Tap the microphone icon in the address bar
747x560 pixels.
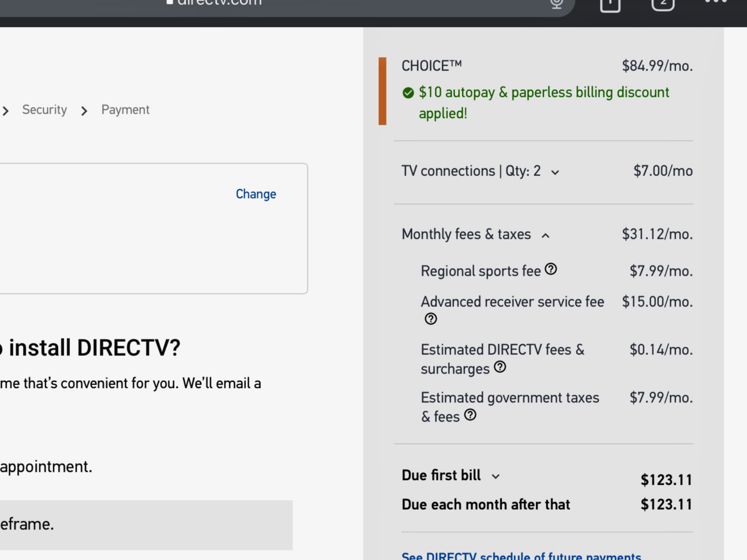click(x=557, y=4)
